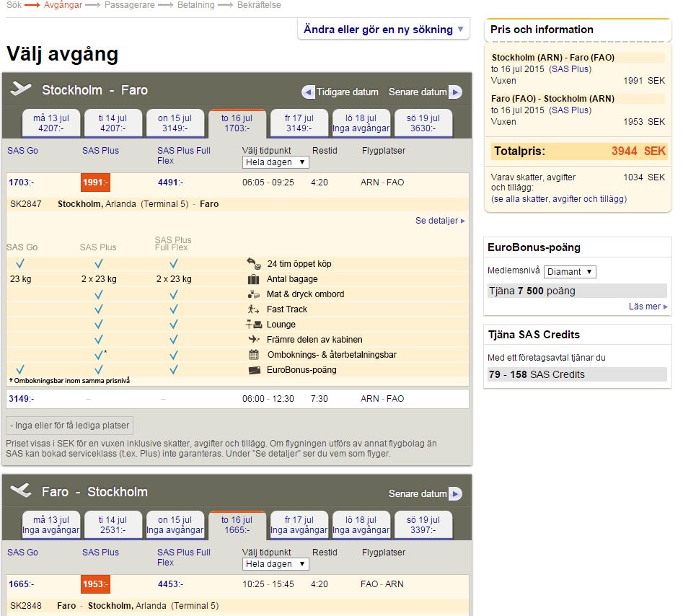
Task: Choose SAS Plus fare 1953:- return
Action: point(95,584)
